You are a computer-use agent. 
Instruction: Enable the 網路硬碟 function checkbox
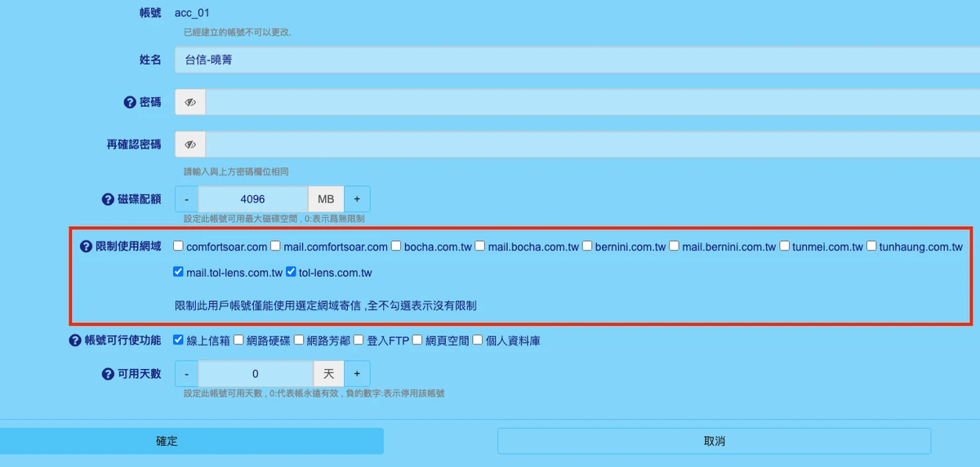238,340
